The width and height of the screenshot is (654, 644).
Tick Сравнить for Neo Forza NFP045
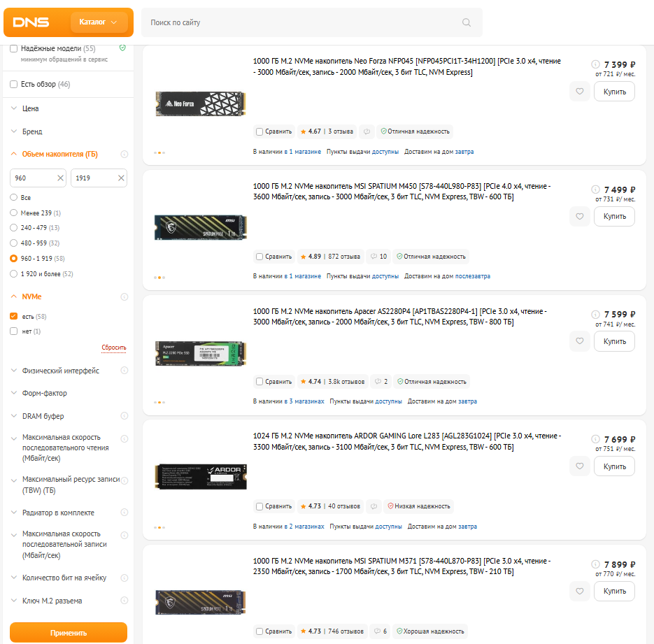(x=260, y=131)
